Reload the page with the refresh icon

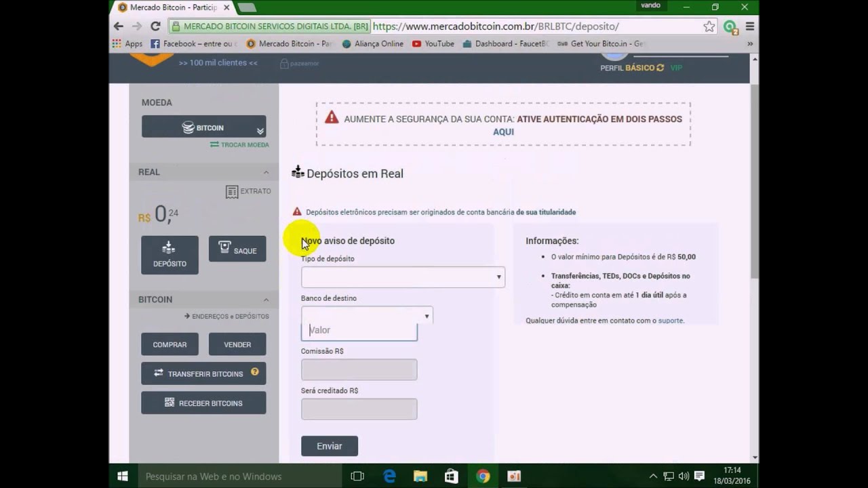pos(155,26)
